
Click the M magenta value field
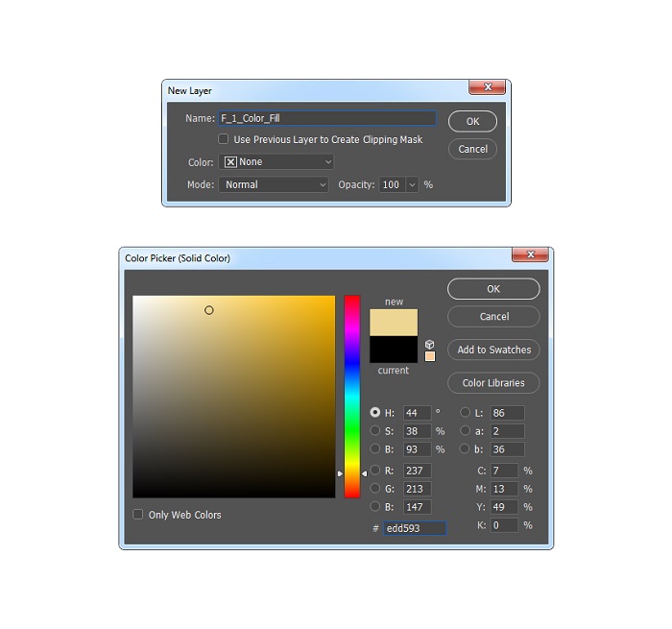pyautogui.click(x=504, y=489)
